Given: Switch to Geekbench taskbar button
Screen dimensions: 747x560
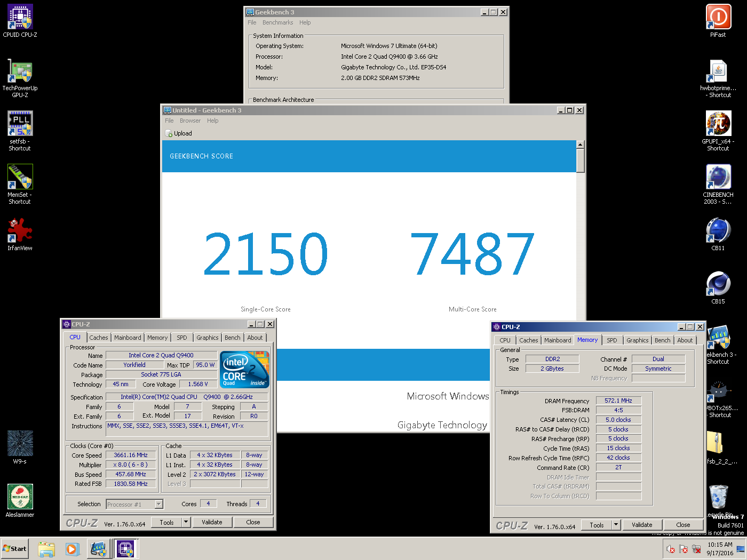Looking at the screenshot, I should click(x=99, y=549).
